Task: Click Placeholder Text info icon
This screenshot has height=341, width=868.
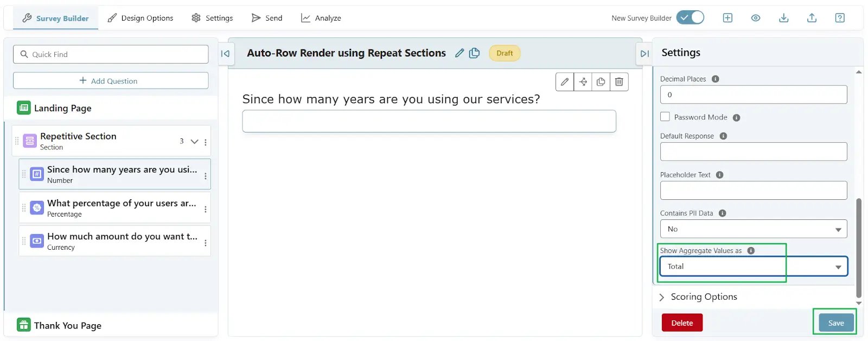Action: 720,175
